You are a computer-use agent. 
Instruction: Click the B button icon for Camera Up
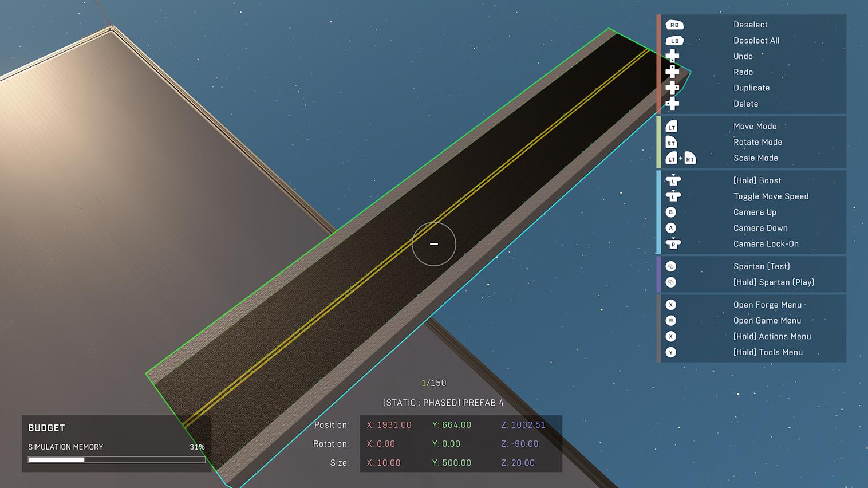[x=671, y=212]
